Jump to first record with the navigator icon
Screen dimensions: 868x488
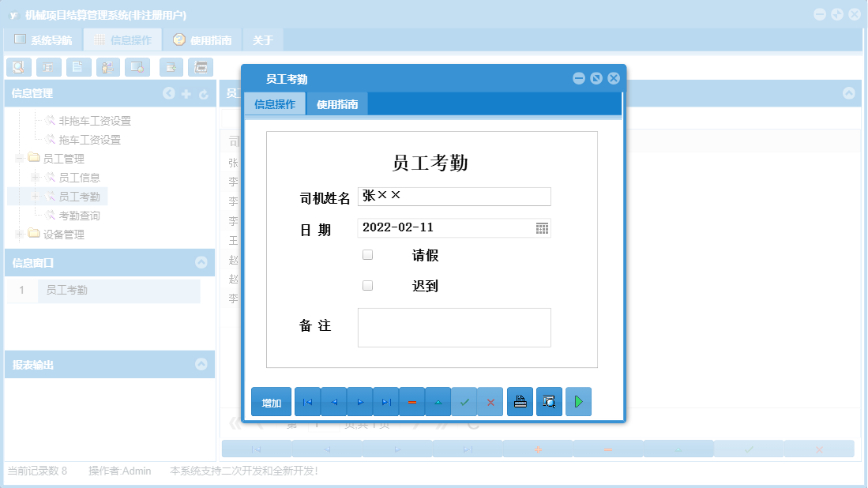[x=307, y=401]
